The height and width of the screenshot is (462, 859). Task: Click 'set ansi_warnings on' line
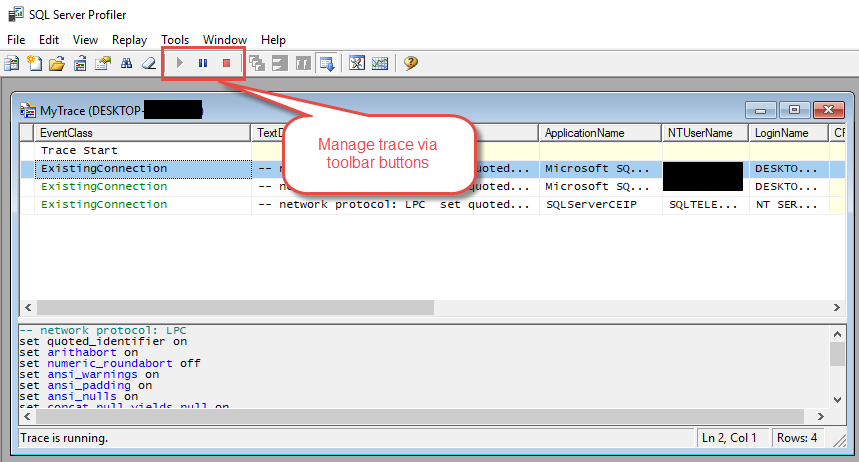[x=89, y=374]
